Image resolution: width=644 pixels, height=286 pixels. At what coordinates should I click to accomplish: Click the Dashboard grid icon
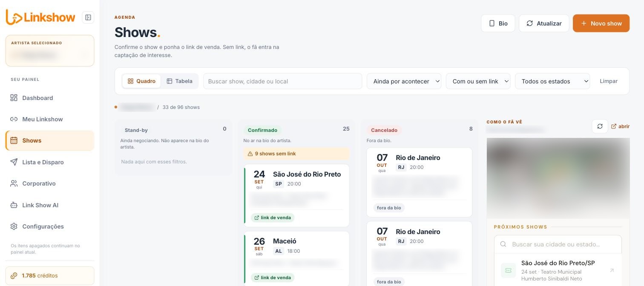pos(14,98)
